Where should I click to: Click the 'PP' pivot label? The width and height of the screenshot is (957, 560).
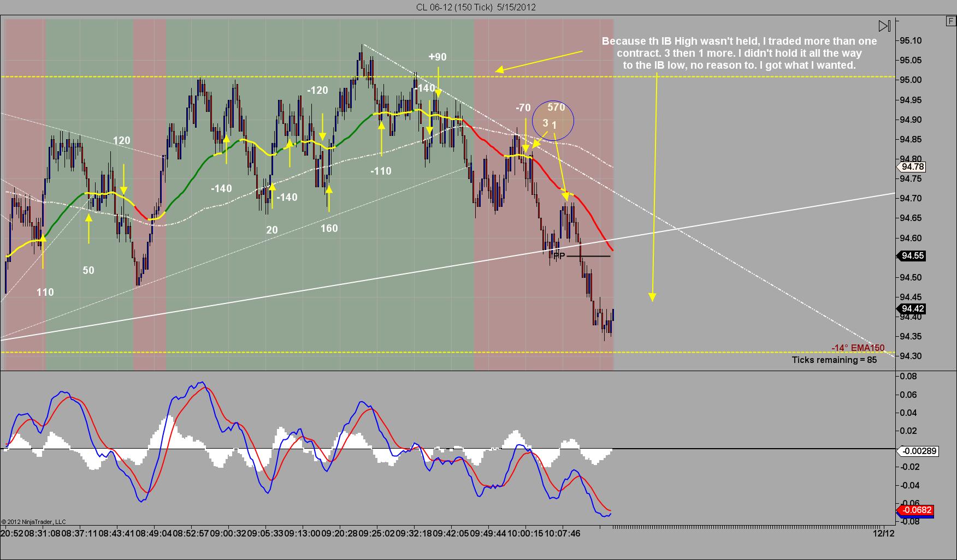(x=559, y=256)
